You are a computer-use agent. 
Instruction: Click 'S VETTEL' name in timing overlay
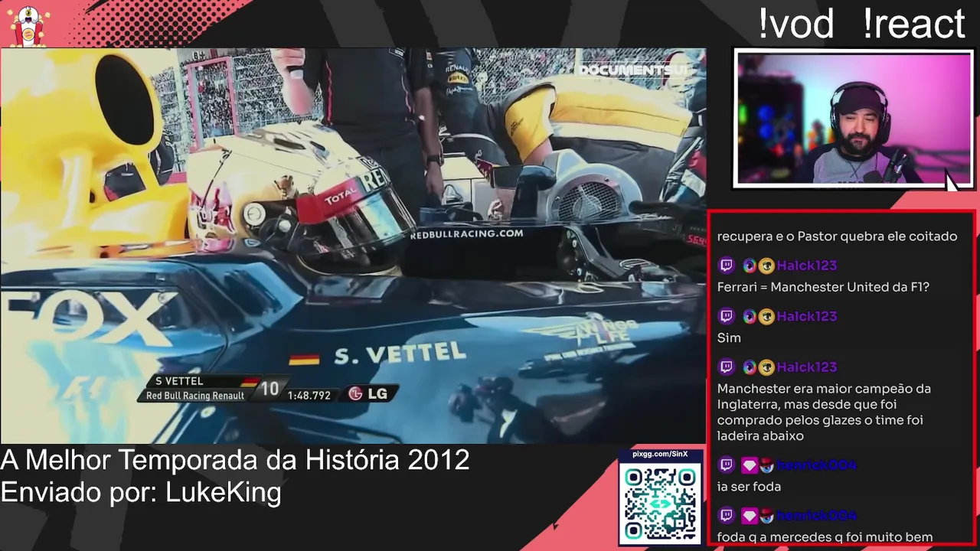point(179,381)
